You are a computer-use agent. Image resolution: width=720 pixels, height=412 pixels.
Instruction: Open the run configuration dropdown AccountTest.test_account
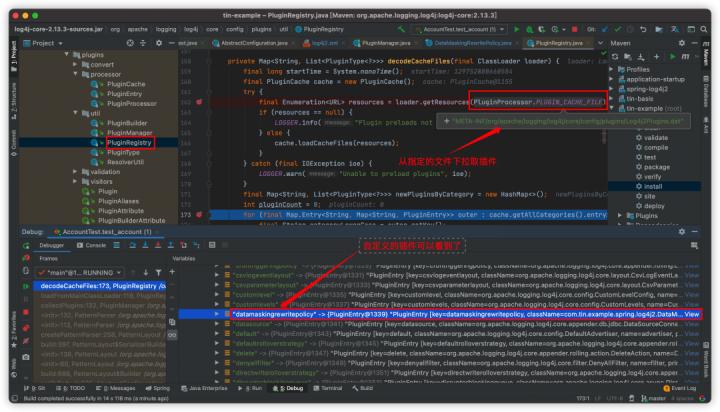[x=459, y=29]
